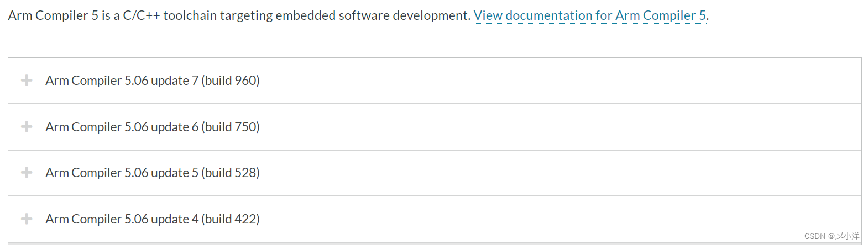Image resolution: width=868 pixels, height=245 pixels.
Task: Select Arm Compiler 5.06 update 7 (build 960) title
Action: click(153, 81)
